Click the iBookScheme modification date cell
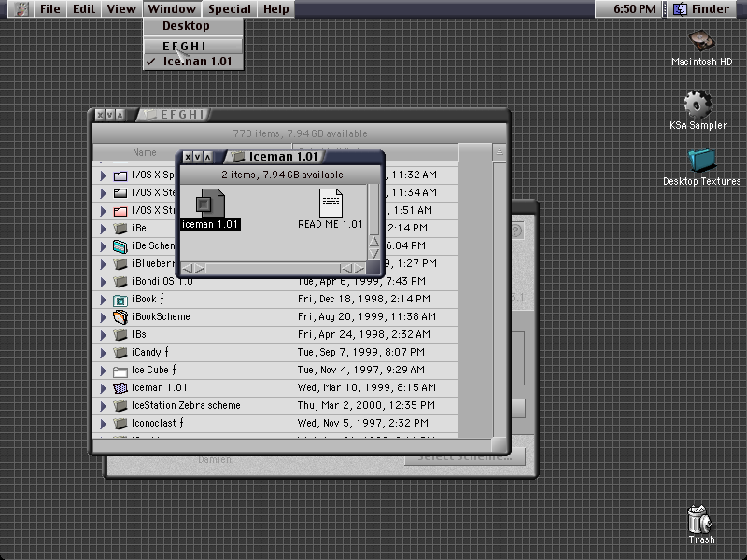747x560 pixels. coord(366,316)
